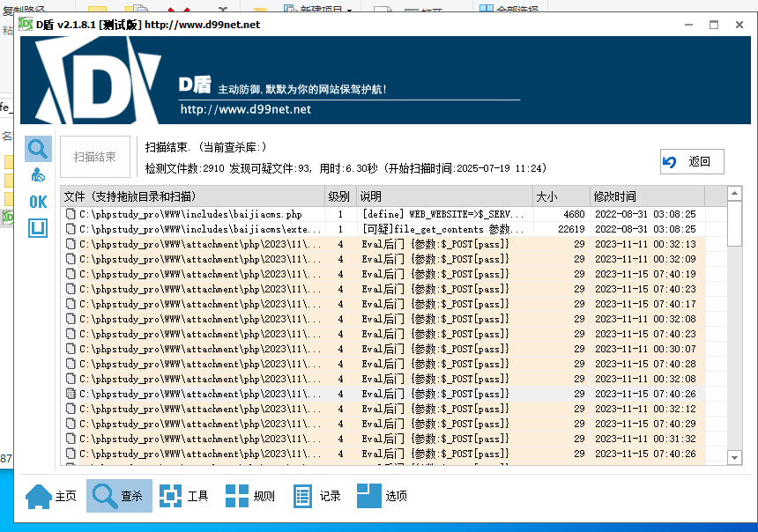Viewport: 758px width, 532px height.
Task: Select the baijiacms\exte... file row
Action: 383,229
